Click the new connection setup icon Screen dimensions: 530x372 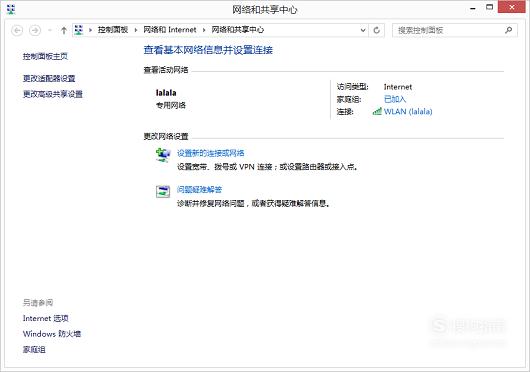(163, 155)
